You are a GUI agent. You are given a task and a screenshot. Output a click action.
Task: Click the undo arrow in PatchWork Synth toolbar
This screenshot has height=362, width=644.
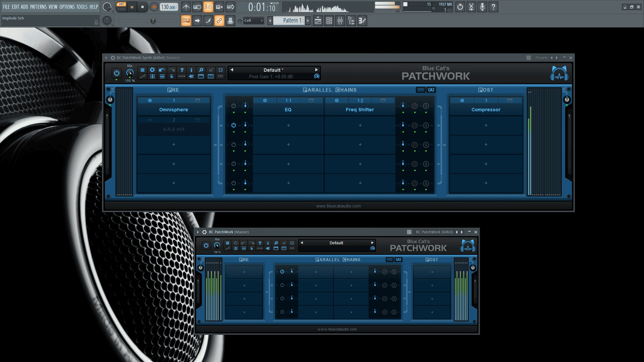click(x=162, y=70)
